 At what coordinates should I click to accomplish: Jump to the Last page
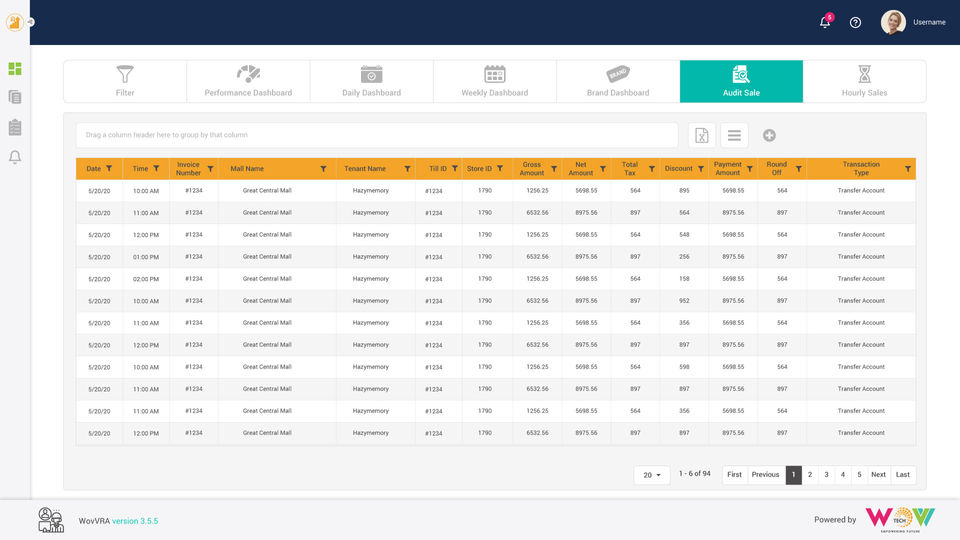coord(903,475)
